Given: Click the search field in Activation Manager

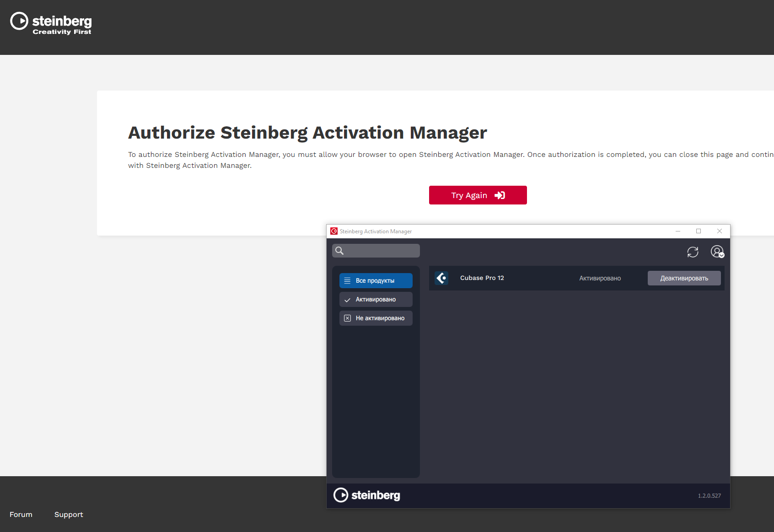Looking at the screenshot, I should pyautogui.click(x=376, y=251).
